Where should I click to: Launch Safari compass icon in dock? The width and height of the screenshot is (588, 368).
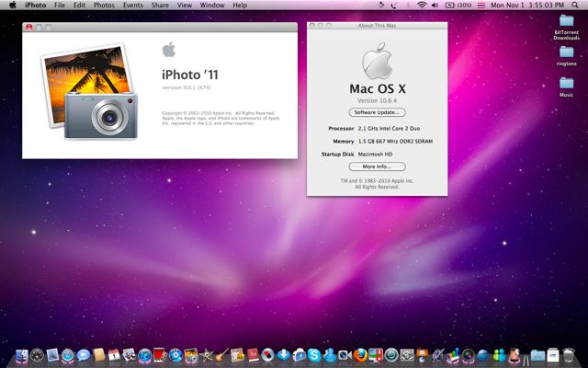click(x=68, y=355)
